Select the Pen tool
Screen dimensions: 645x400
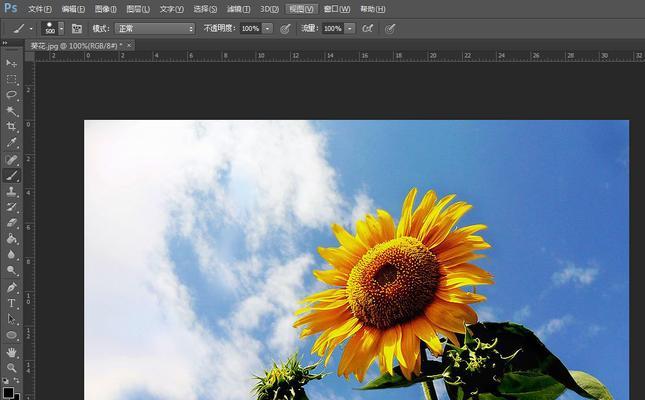pyautogui.click(x=12, y=287)
